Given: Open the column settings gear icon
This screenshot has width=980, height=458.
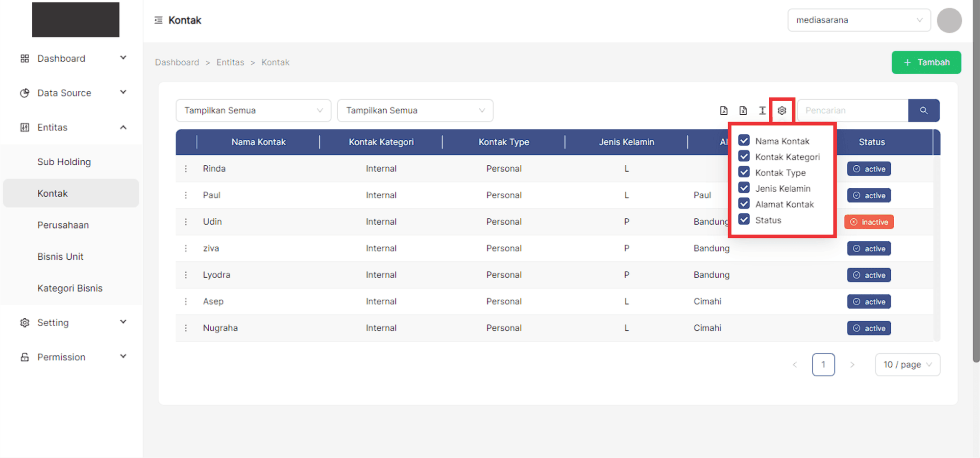Looking at the screenshot, I should click(x=782, y=110).
